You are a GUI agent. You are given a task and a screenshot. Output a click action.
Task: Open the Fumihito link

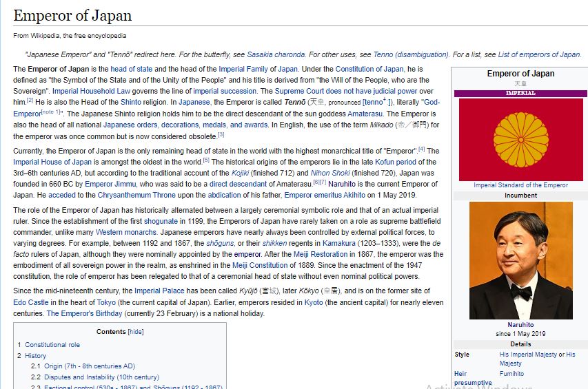pyautogui.click(x=511, y=374)
